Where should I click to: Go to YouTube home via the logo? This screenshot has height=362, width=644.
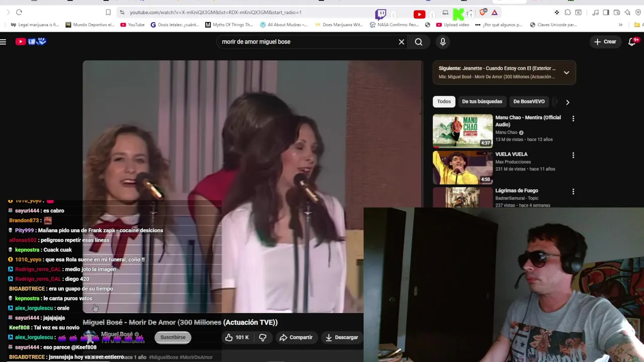[31, 42]
